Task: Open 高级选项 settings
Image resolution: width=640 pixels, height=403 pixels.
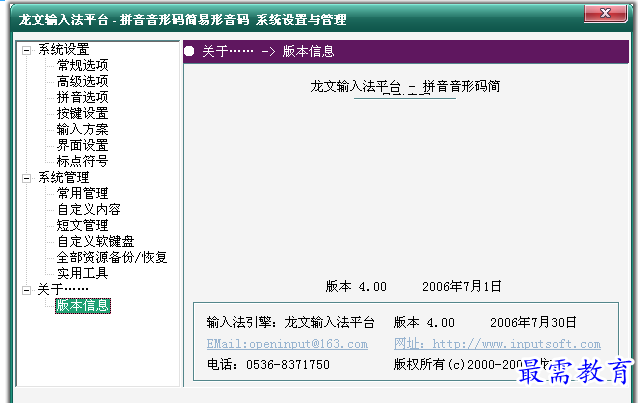Action: tap(82, 81)
